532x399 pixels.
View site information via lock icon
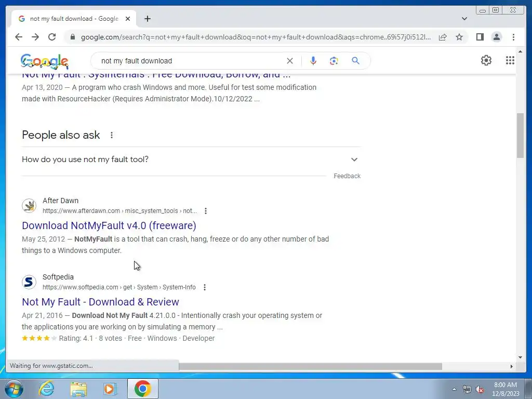[x=73, y=37]
